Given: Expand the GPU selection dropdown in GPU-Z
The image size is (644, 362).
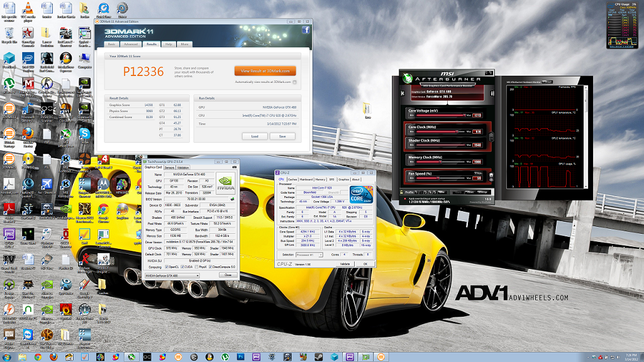Looking at the screenshot, I should point(172,275).
